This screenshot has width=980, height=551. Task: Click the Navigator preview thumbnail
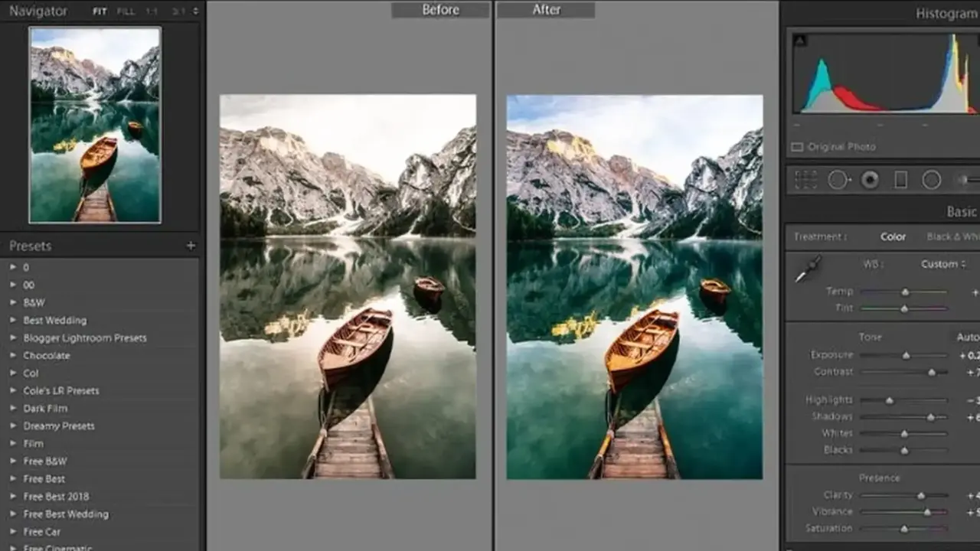click(x=95, y=125)
